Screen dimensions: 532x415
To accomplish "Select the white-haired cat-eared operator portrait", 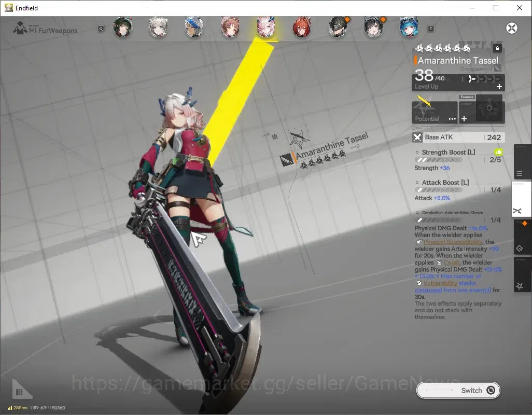I will click(x=159, y=27).
